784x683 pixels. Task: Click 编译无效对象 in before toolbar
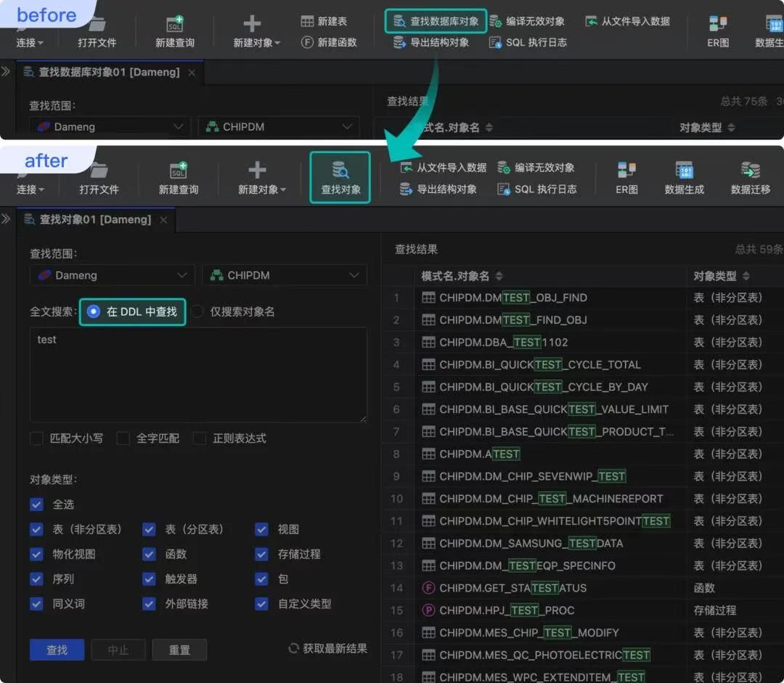(x=527, y=21)
